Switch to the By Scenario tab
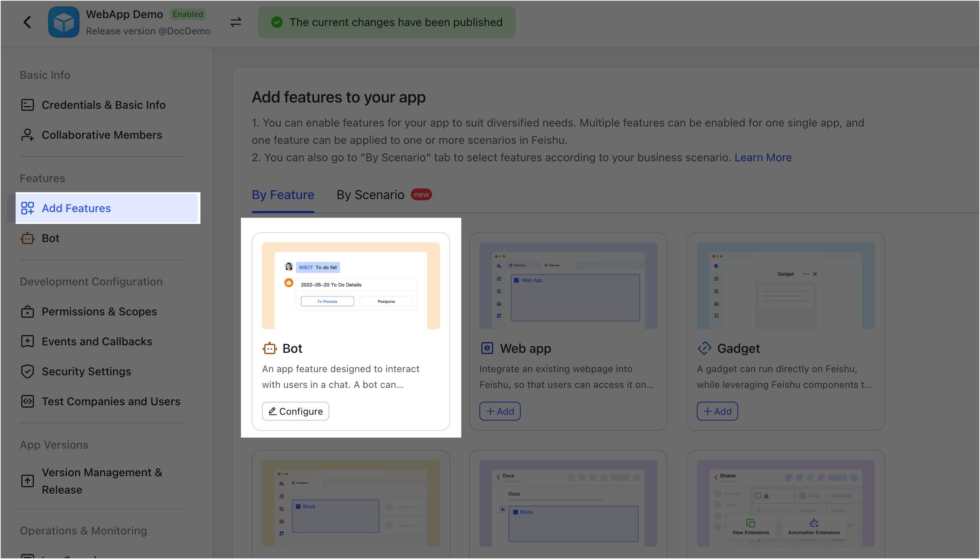980x559 pixels. click(370, 195)
